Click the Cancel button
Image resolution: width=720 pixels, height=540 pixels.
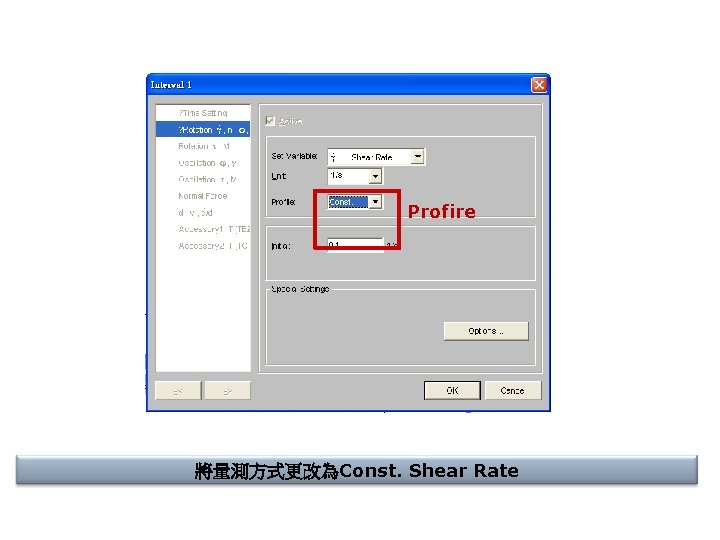513,390
